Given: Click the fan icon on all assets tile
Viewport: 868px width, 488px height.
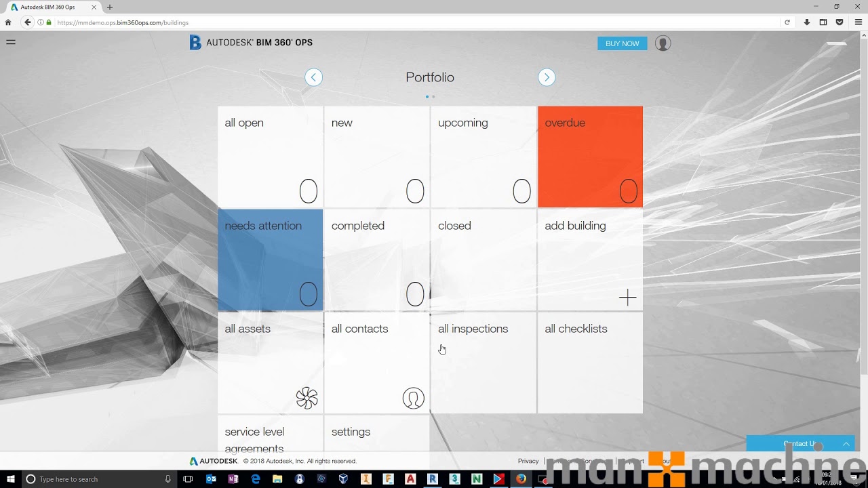Looking at the screenshot, I should pos(307,398).
